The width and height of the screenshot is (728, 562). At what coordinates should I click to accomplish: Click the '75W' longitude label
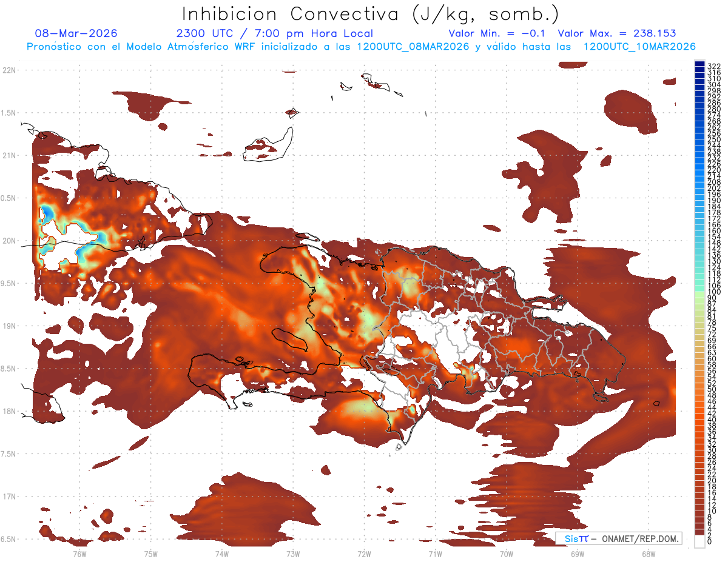click(x=151, y=554)
